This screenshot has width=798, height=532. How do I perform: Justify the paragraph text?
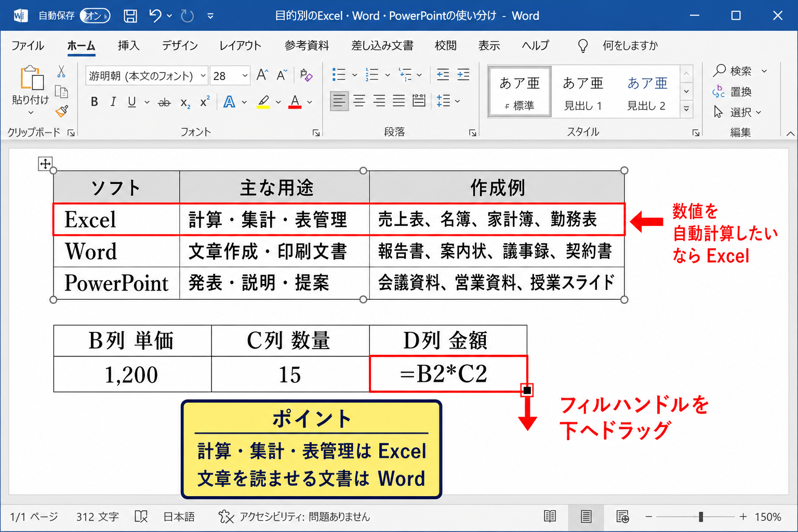(x=399, y=101)
